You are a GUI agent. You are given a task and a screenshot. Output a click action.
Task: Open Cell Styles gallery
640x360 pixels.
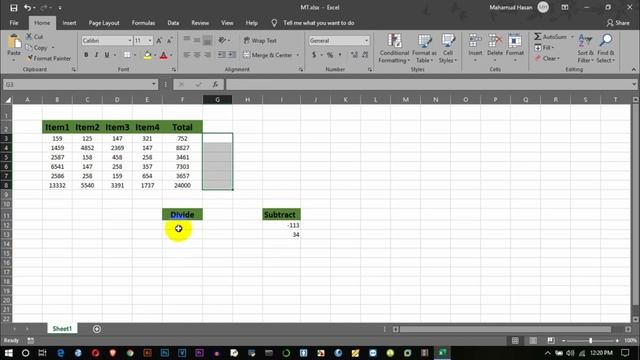pyautogui.click(x=448, y=49)
